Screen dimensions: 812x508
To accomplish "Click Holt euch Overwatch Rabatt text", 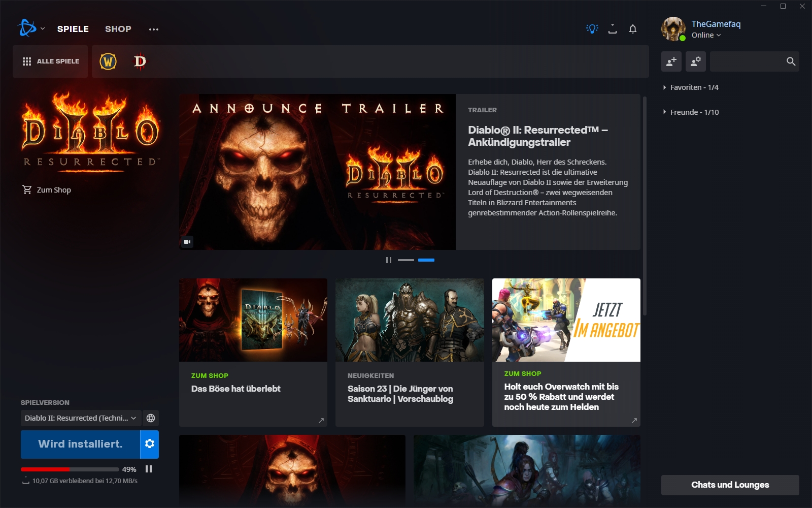I will coord(561,397).
